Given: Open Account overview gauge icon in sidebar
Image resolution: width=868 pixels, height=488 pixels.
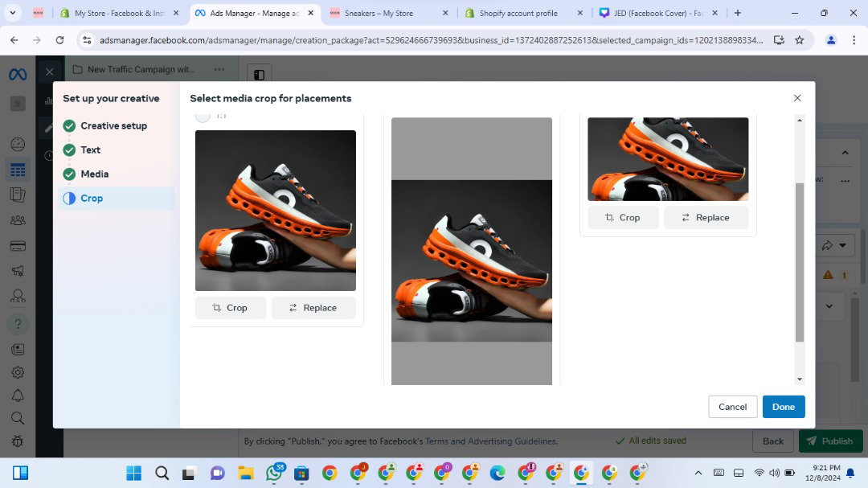Looking at the screenshot, I should click(x=18, y=144).
